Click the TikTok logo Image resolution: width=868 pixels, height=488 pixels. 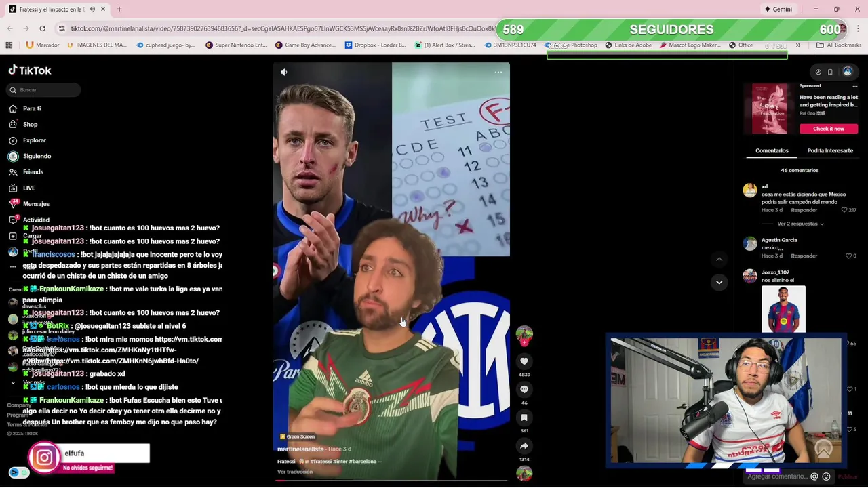pyautogui.click(x=30, y=70)
